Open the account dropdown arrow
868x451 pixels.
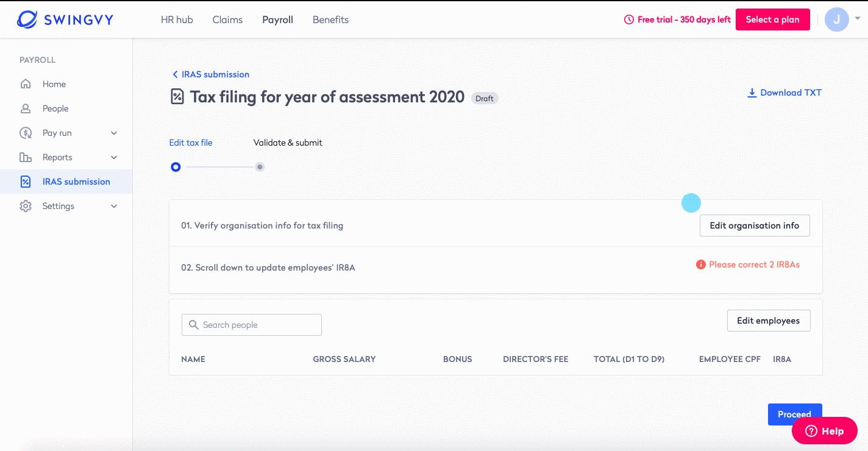point(858,19)
